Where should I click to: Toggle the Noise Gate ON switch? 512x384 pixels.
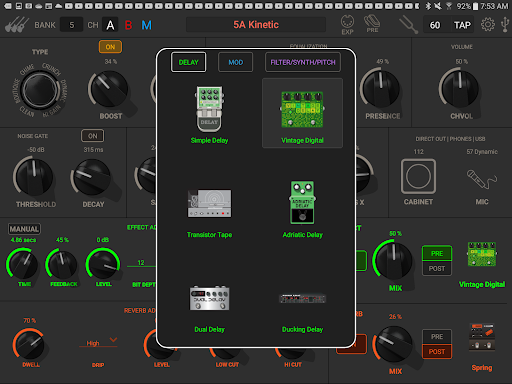pos(93,136)
